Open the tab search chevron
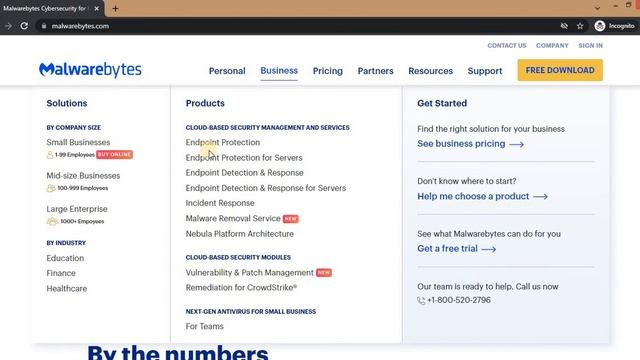 (x=597, y=8)
